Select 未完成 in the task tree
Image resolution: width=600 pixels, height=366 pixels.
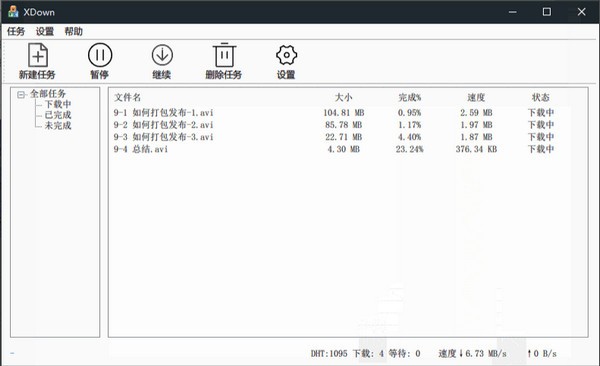coord(58,125)
